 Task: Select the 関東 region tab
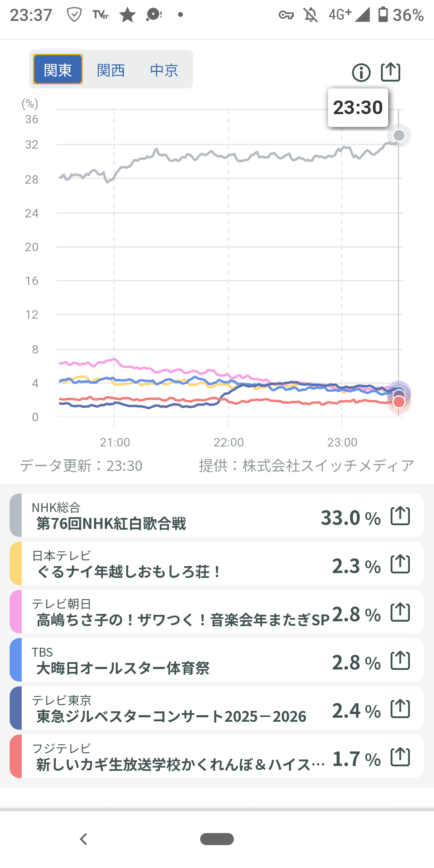(x=58, y=70)
